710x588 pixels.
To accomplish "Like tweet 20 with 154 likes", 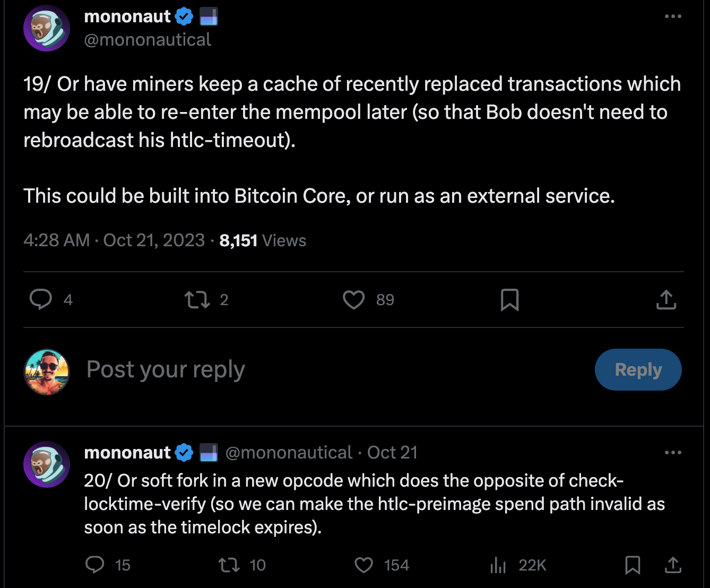I will click(x=364, y=565).
